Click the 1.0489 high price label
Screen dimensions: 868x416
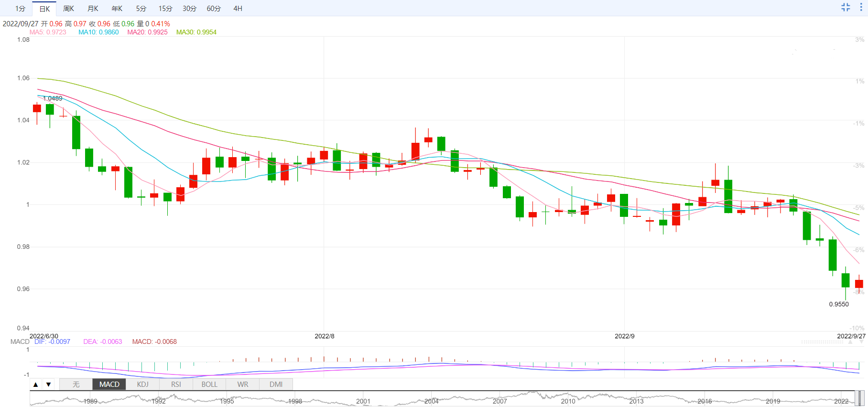click(x=53, y=98)
